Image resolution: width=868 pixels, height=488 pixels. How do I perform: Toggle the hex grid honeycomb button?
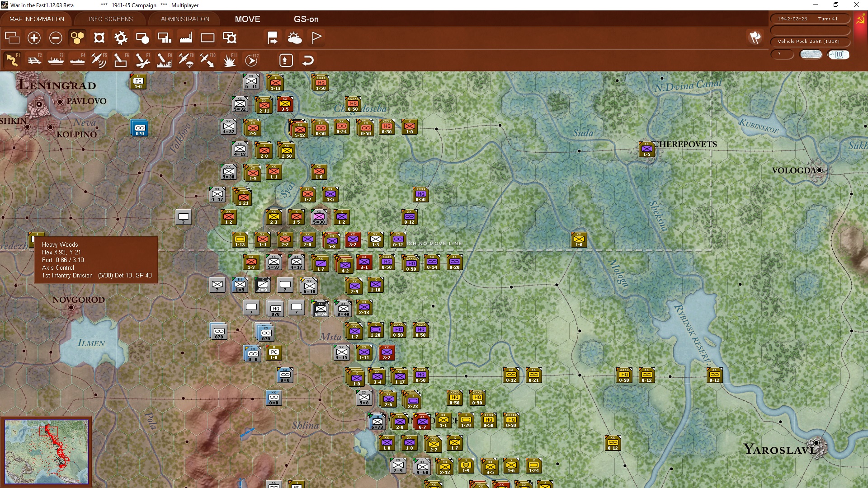[77, 38]
